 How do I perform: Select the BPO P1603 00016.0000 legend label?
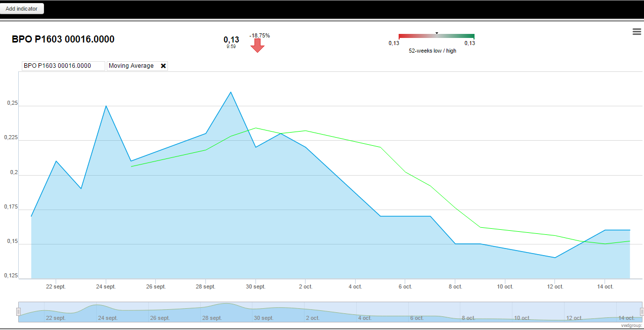coord(57,66)
